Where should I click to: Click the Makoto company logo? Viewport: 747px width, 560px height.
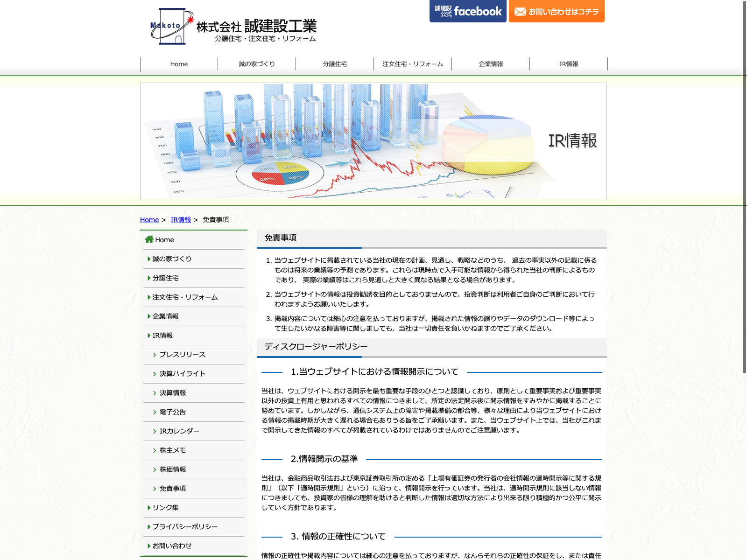point(233,27)
